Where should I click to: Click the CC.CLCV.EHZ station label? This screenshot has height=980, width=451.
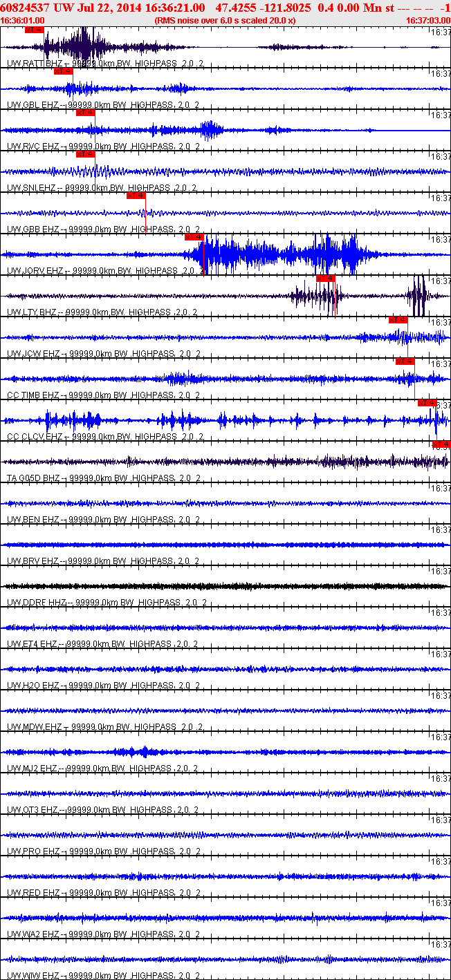pyautogui.click(x=106, y=437)
